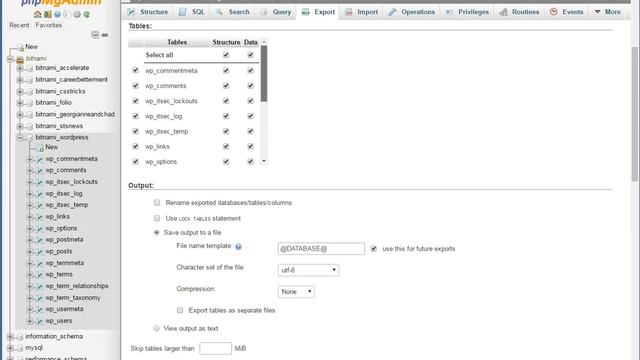Switch to the Routines tab

click(x=520, y=12)
